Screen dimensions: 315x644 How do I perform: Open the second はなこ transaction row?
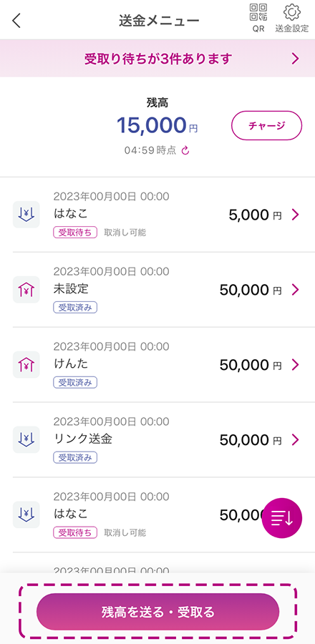click(157, 515)
